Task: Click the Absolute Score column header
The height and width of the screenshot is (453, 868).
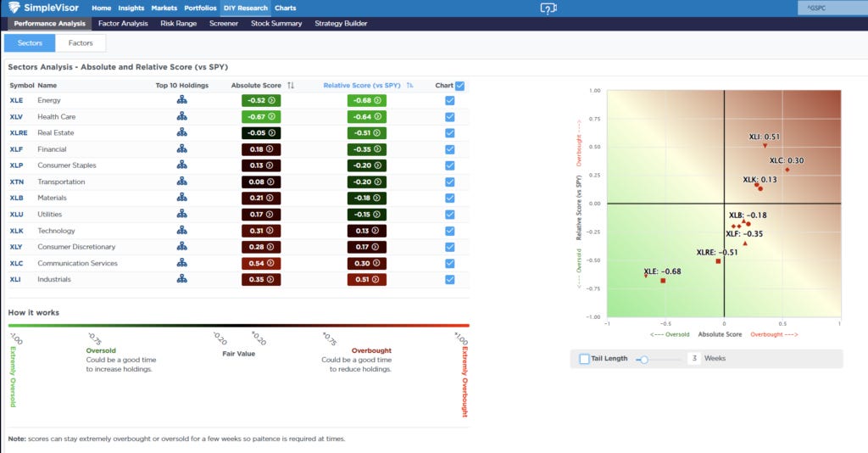Action: pyautogui.click(x=256, y=86)
